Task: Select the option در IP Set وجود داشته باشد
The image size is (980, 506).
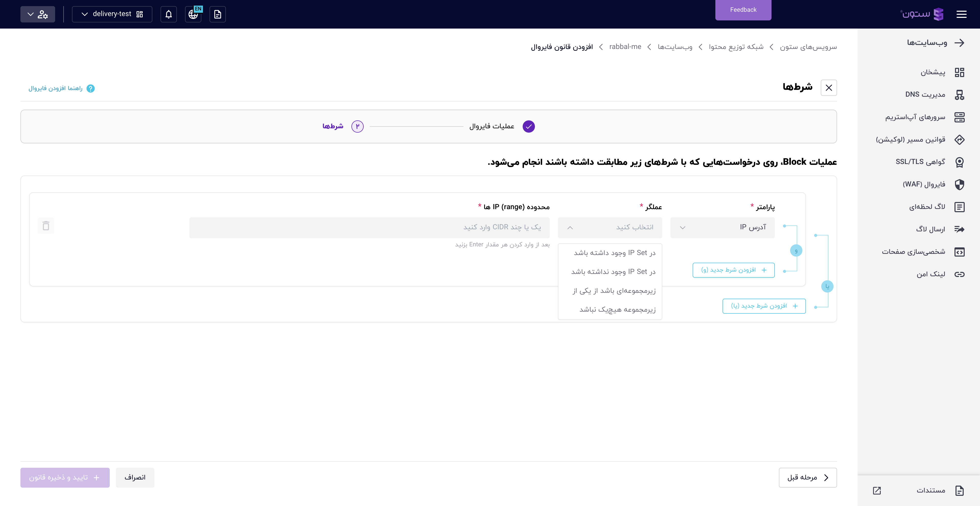Action: coord(614,253)
